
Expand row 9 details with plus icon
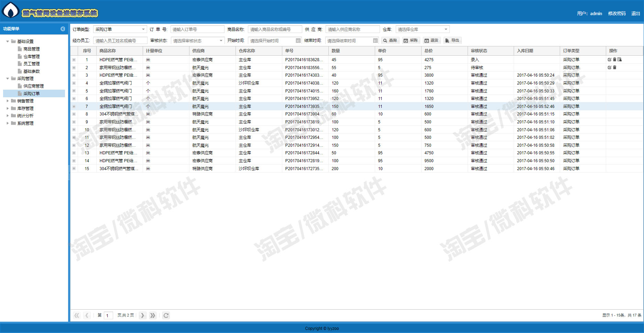pos(74,122)
